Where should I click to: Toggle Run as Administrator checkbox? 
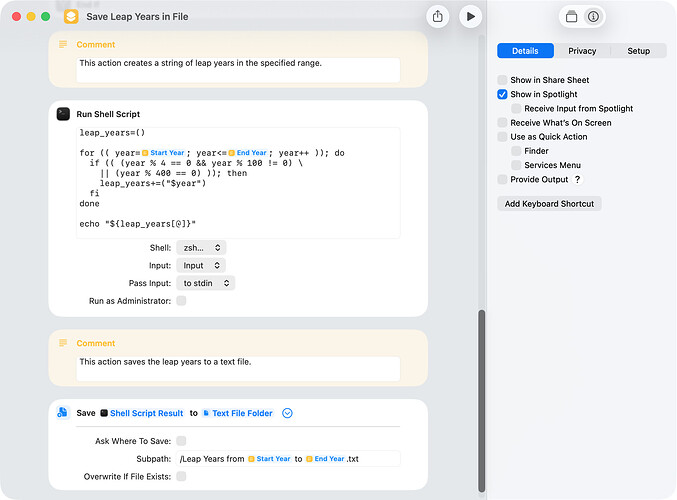coord(181,301)
